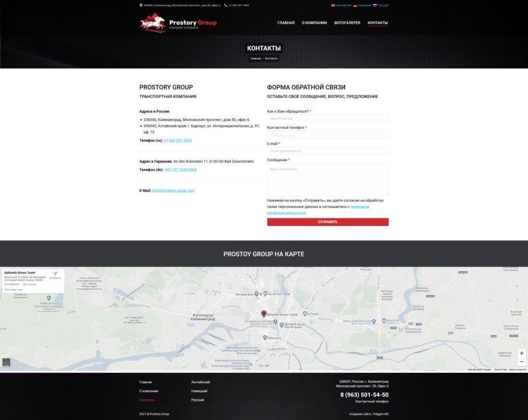Open footer link Контакты
Image resolution: width=528 pixels, height=420 pixels.
[147, 400]
